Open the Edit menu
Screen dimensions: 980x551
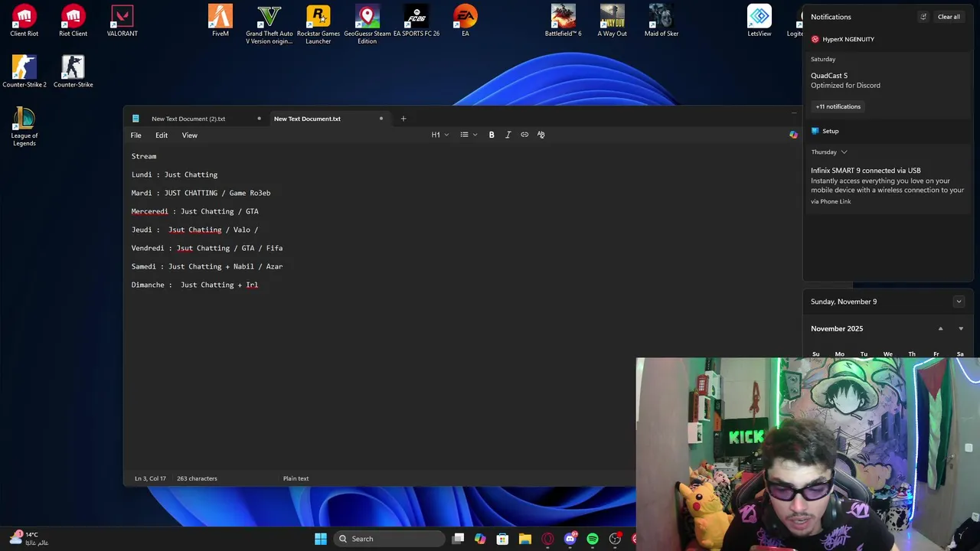pos(162,135)
